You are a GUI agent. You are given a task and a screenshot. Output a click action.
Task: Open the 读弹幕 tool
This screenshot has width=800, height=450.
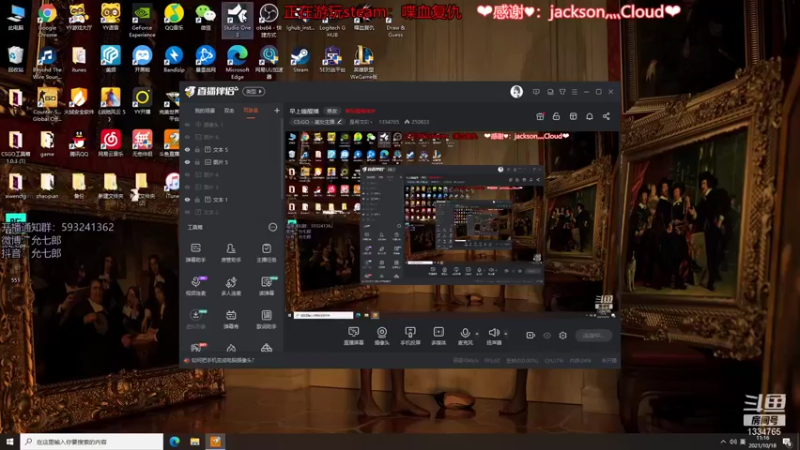pyautogui.click(x=266, y=286)
